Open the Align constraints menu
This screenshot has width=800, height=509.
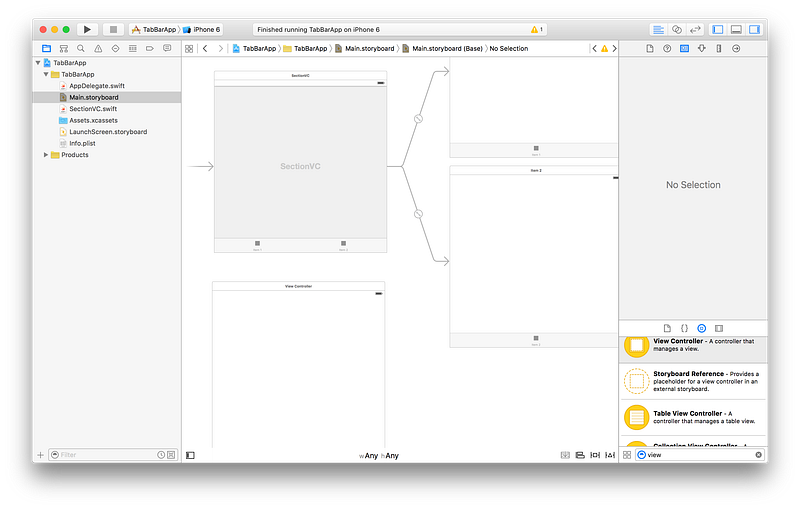click(580, 455)
